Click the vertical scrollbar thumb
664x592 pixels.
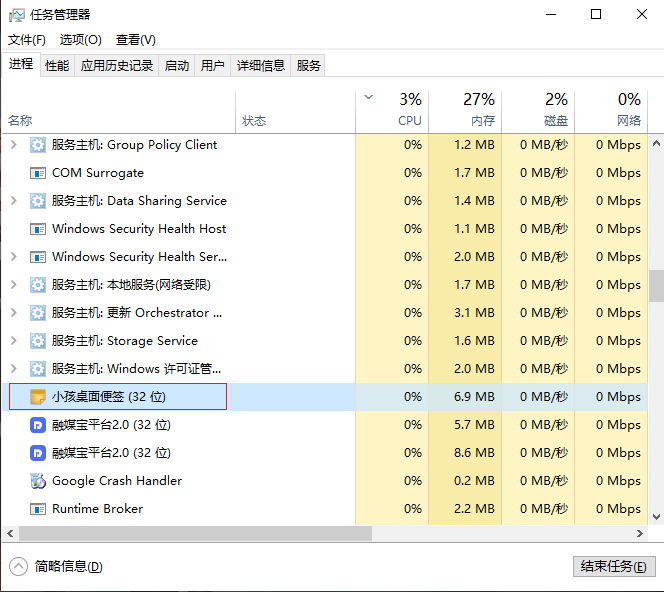coord(656,285)
